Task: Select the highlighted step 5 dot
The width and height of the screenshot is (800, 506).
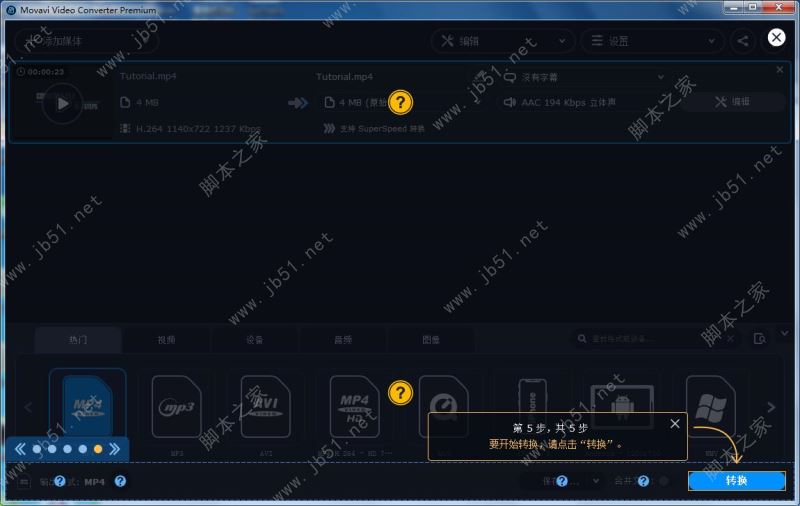Action: coord(98,449)
